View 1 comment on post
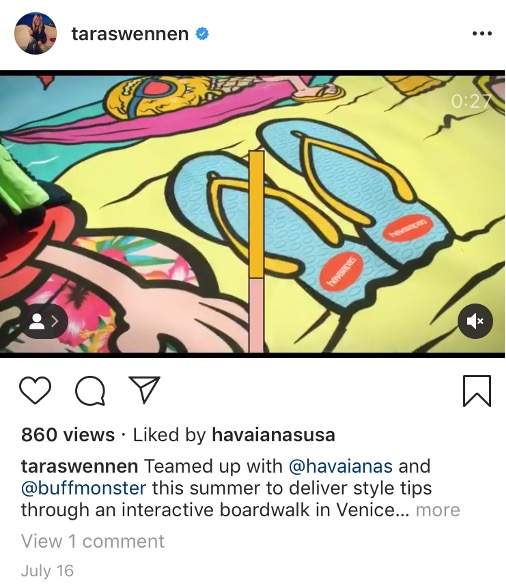This screenshot has height=584, width=506. [x=93, y=541]
